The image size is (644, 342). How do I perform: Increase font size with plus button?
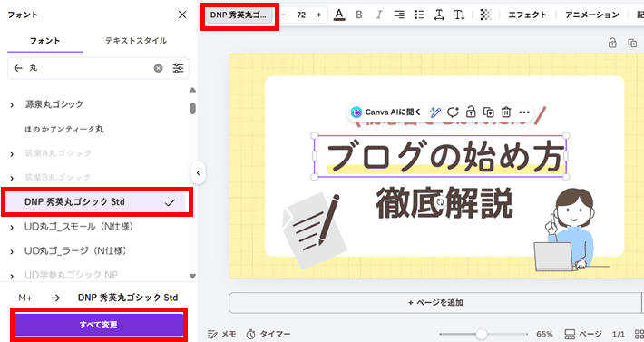tap(318, 15)
